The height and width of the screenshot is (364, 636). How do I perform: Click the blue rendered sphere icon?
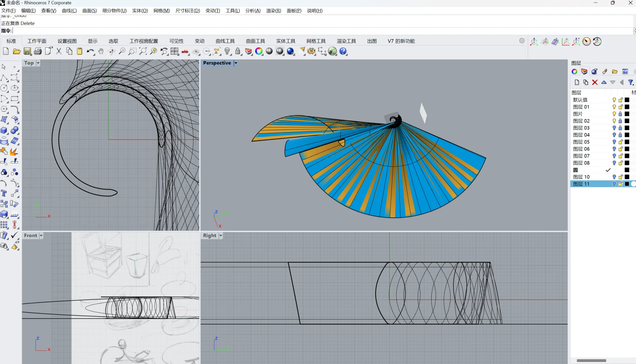click(291, 51)
